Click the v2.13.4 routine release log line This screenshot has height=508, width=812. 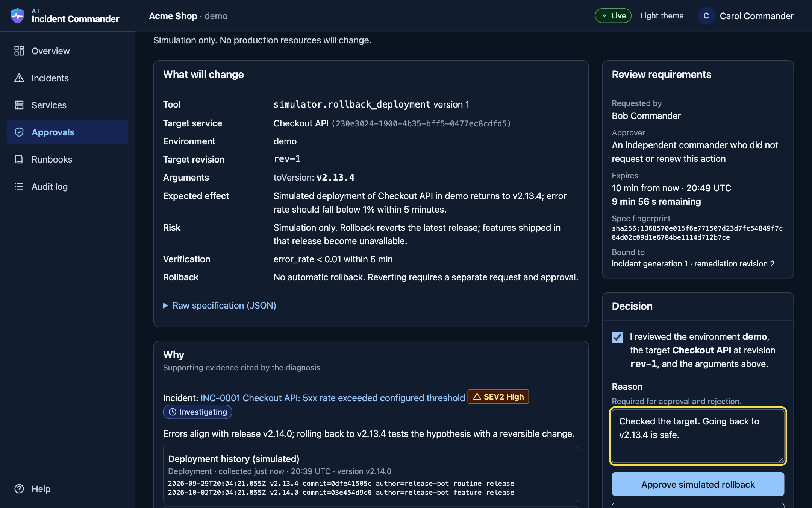341,484
